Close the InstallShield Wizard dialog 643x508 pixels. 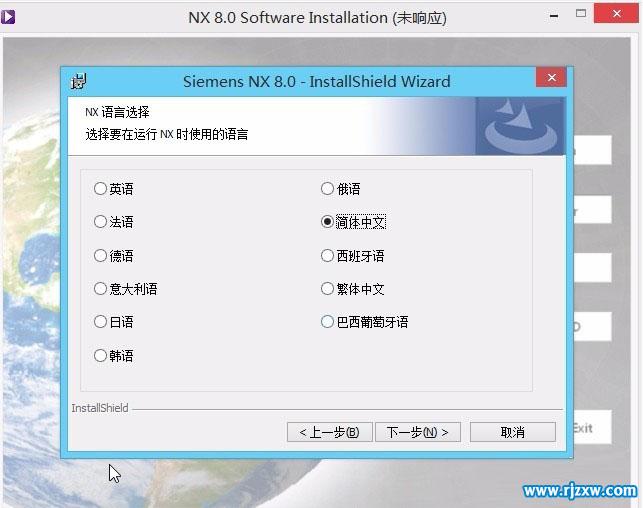(x=552, y=77)
